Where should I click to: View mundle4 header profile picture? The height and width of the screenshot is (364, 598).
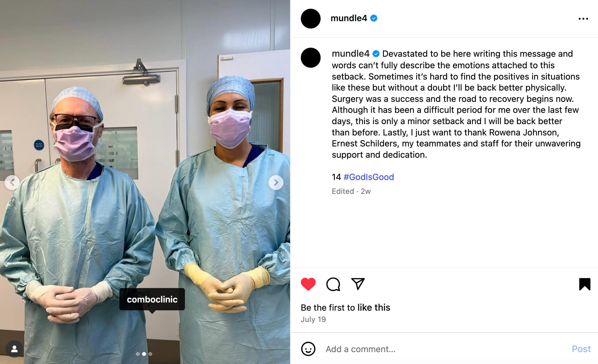311,19
